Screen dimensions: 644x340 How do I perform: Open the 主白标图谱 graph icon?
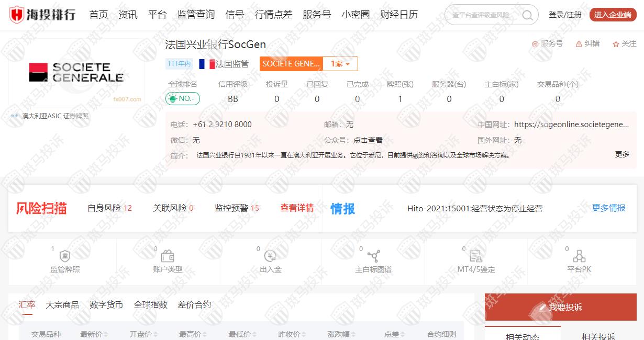click(x=373, y=256)
